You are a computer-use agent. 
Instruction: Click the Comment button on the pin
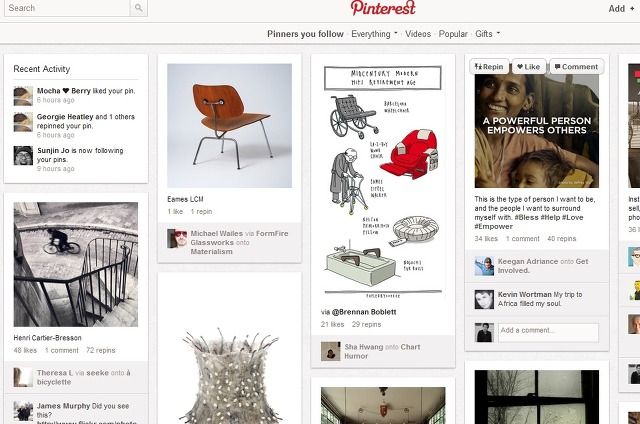point(576,67)
